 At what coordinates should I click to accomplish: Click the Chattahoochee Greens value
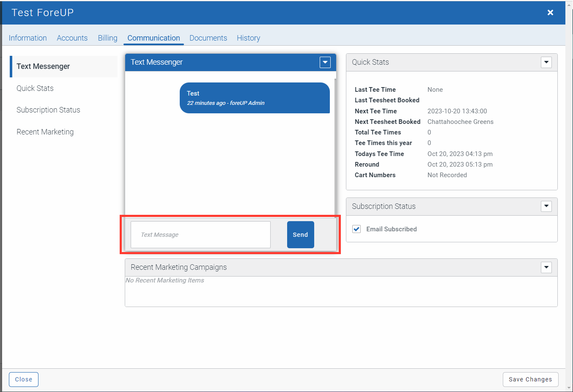461,122
